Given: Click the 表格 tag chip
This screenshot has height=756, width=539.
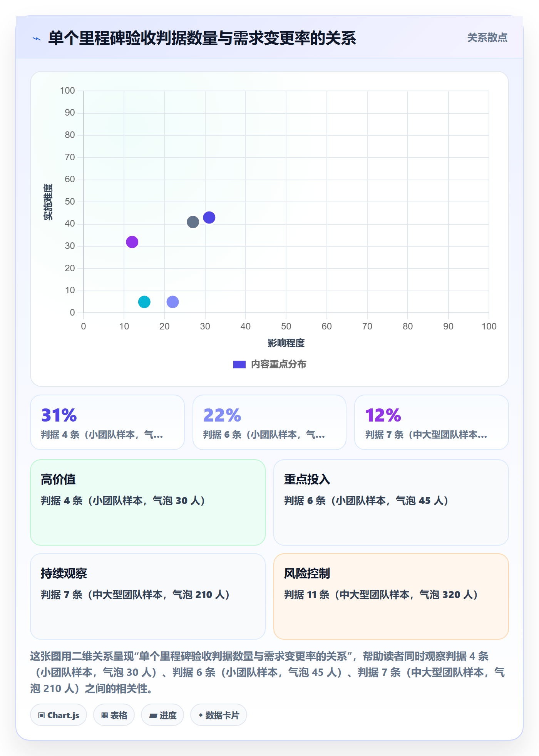Looking at the screenshot, I should [114, 715].
